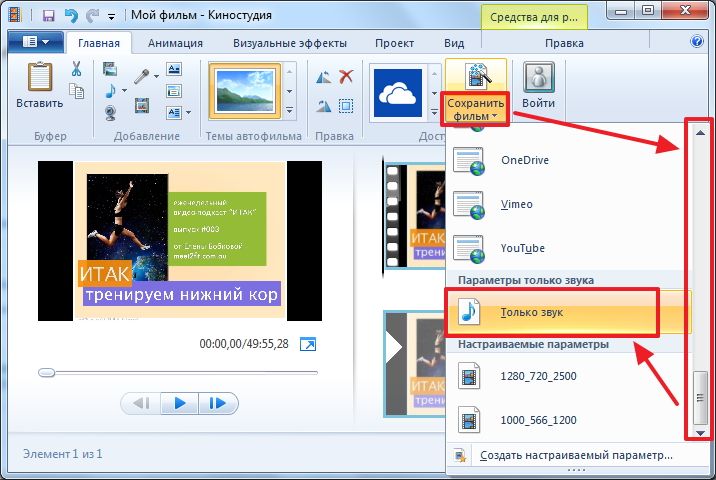Click the full screen preview icon
716x480 pixels.
(308, 344)
